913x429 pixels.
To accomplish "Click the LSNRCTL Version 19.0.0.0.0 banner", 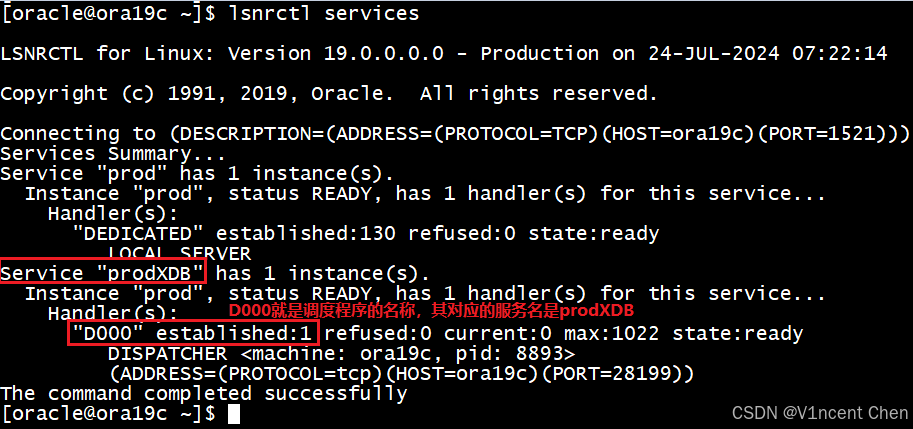I will point(444,54).
